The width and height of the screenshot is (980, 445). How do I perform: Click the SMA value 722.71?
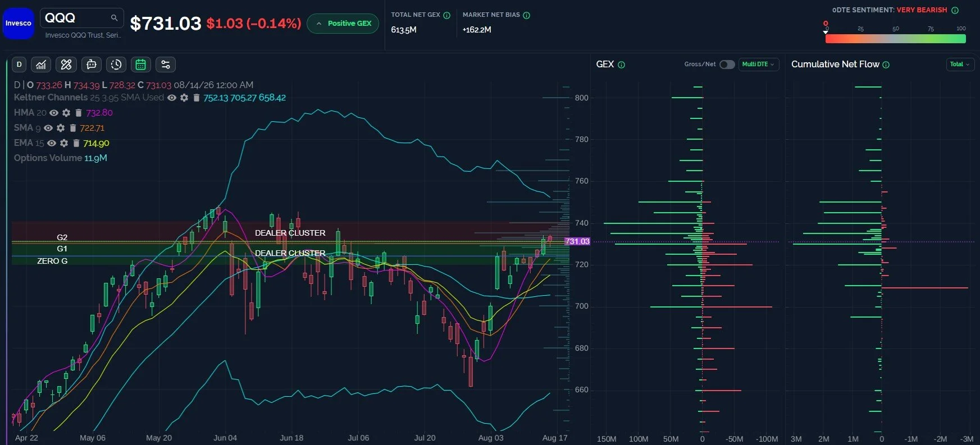click(92, 128)
